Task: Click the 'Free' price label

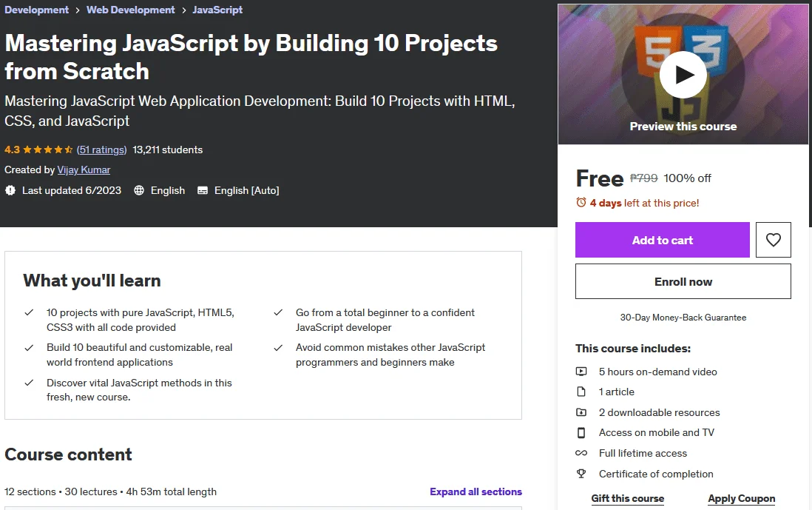Action: [600, 178]
